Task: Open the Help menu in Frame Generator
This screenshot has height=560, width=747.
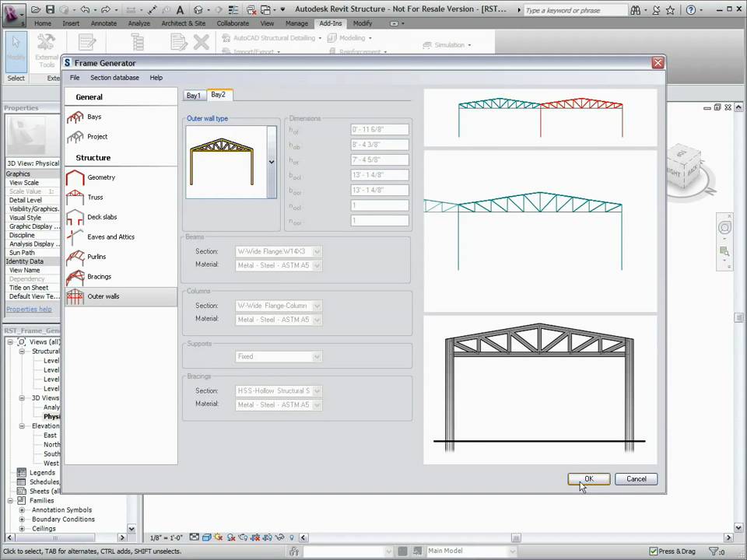Action: [156, 78]
